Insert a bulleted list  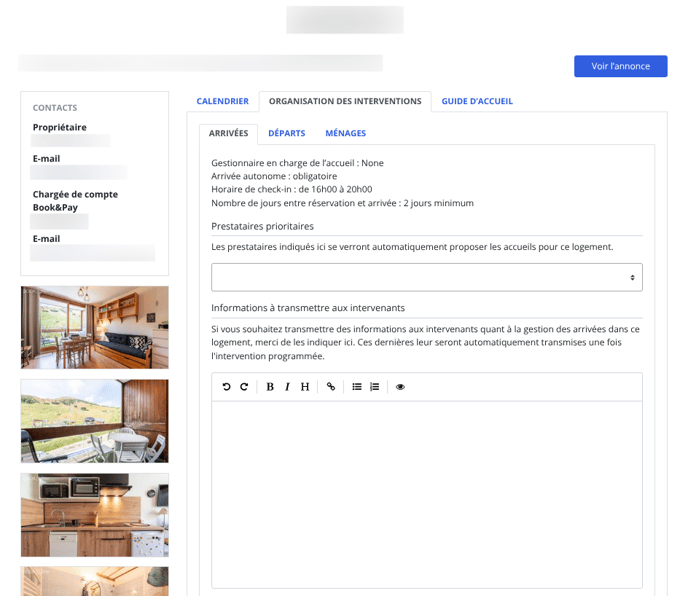357,387
